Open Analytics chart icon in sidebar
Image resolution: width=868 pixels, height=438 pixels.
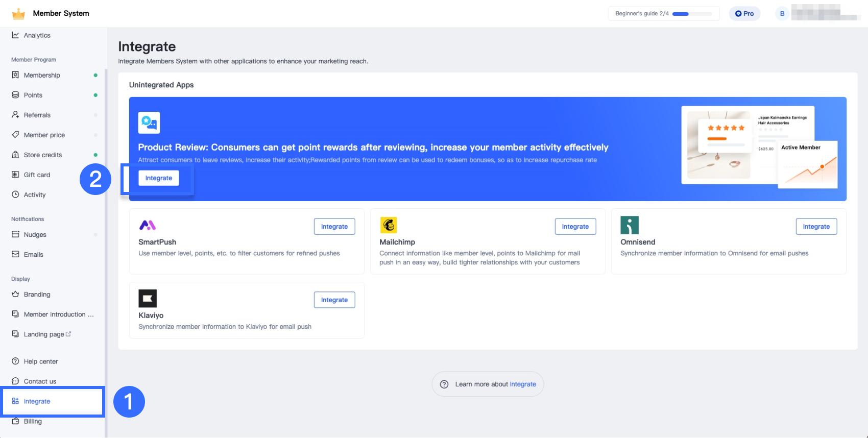pos(15,35)
